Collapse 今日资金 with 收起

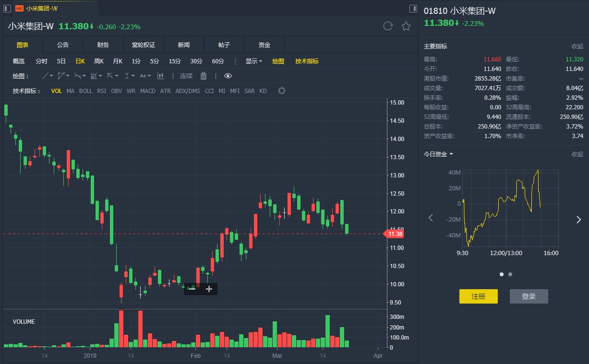577,154
